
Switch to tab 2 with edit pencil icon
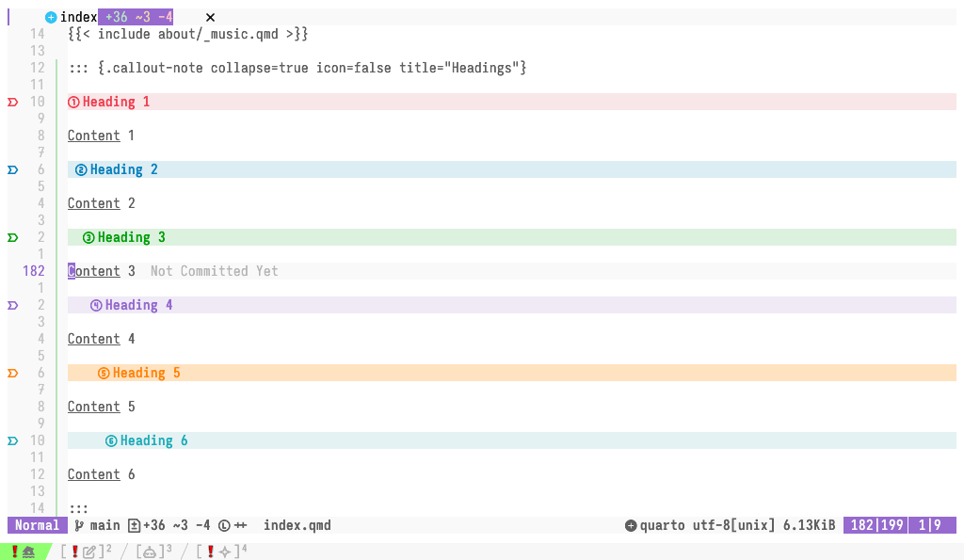pyautogui.click(x=86, y=552)
